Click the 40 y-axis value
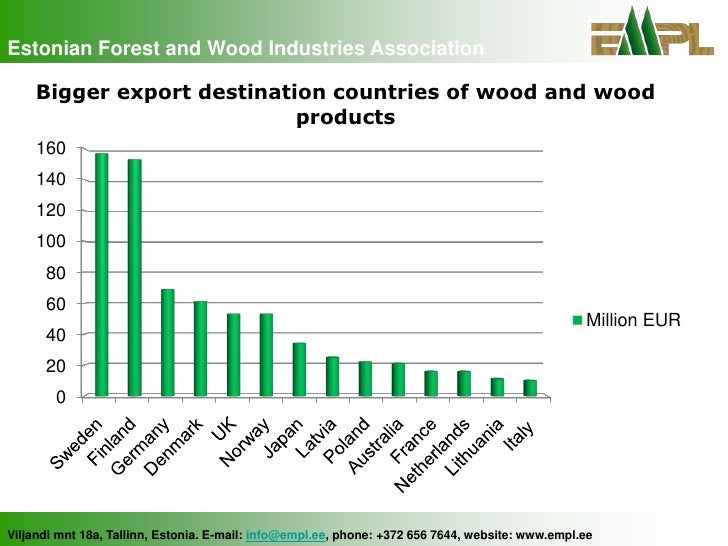This screenshot has height=546, width=728. click(x=56, y=335)
